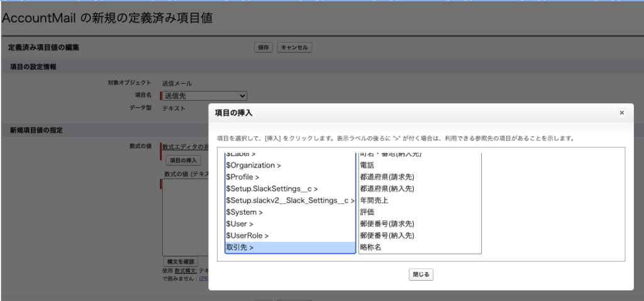Viewport: 644px width, 301px height.
Task: Click the top キャンセル button
Action: pos(294,48)
